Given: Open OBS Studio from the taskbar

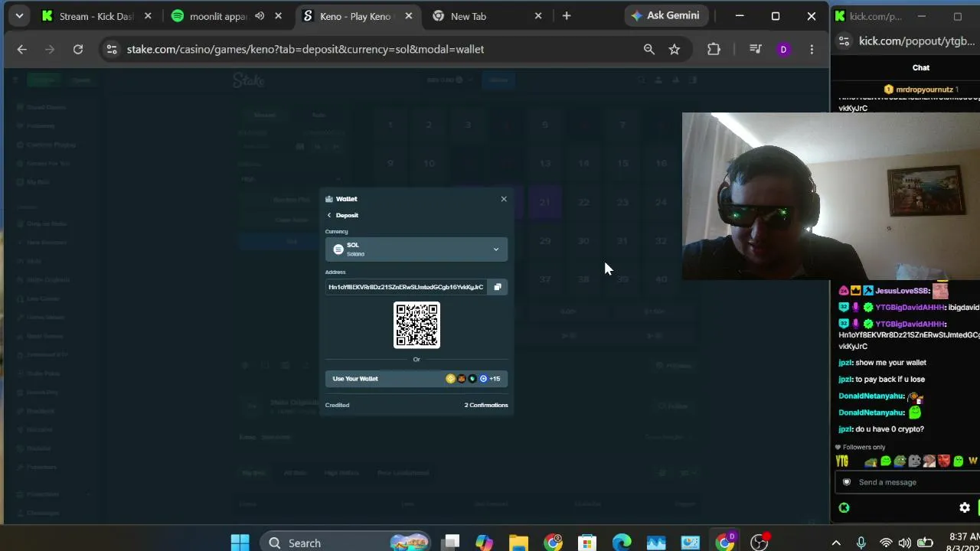Looking at the screenshot, I should 759,543.
